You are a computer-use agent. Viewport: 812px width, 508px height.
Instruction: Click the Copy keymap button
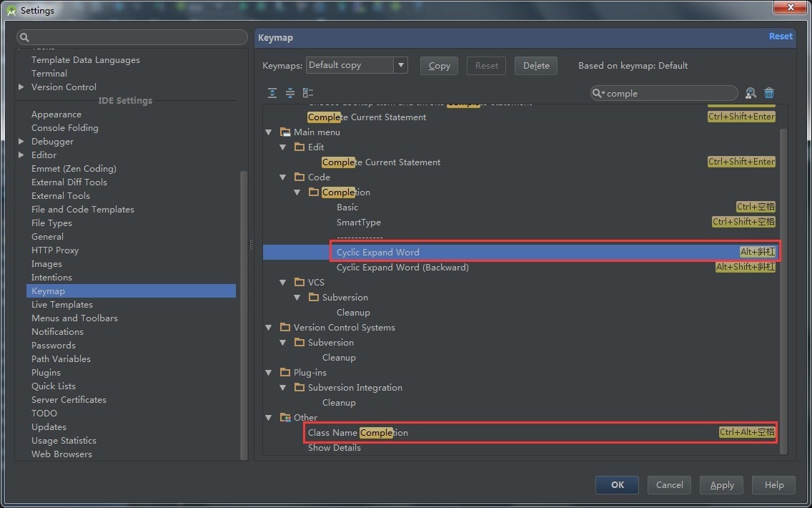point(439,66)
